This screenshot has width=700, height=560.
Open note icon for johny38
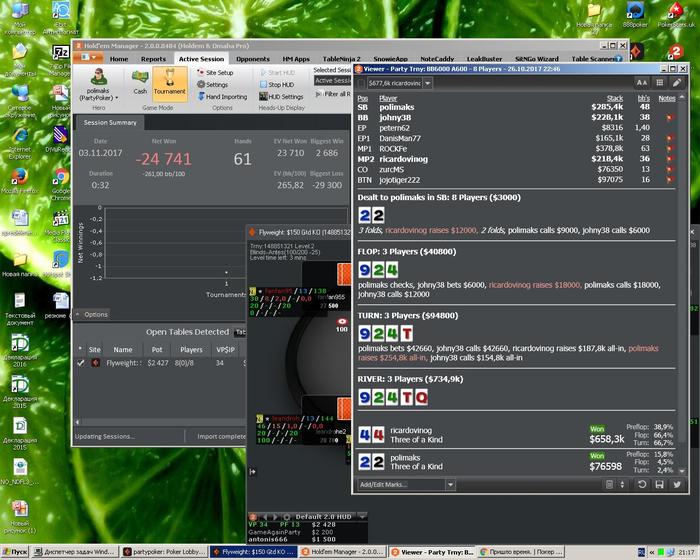(669, 118)
